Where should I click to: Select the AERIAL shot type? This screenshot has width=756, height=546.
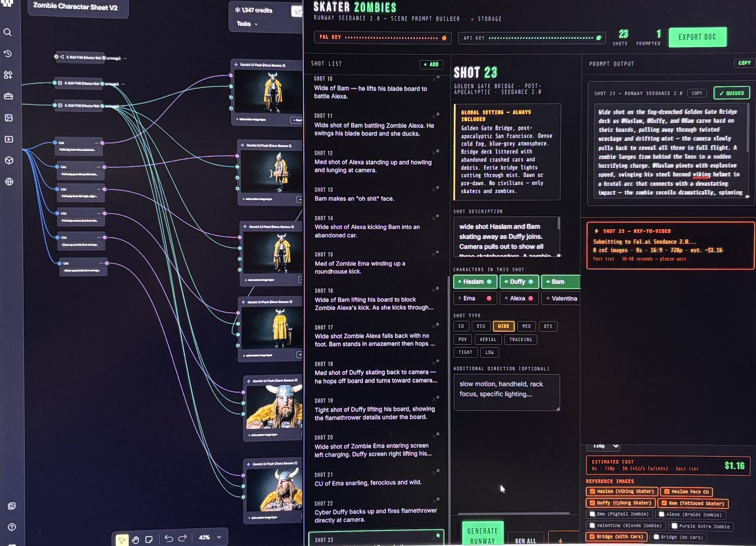pos(488,339)
